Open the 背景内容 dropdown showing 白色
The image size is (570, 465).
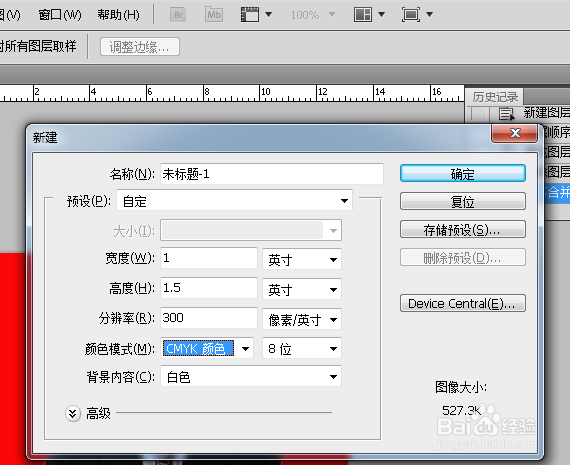pos(251,376)
